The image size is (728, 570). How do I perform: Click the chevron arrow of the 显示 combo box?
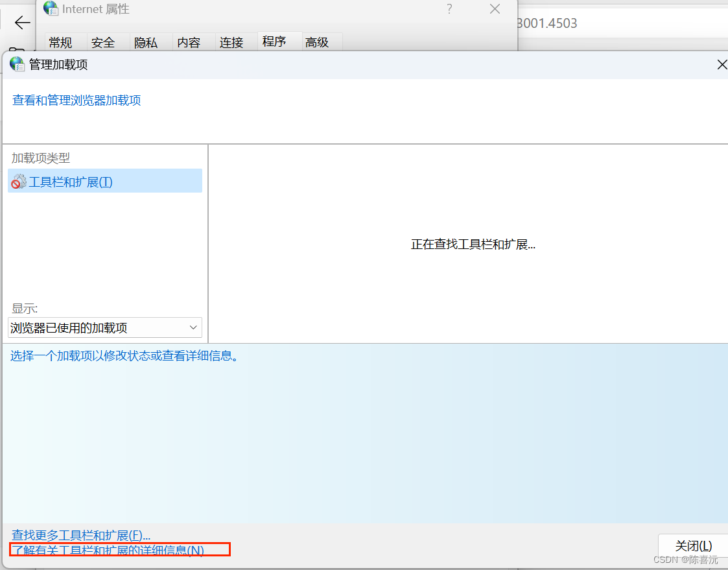point(193,327)
